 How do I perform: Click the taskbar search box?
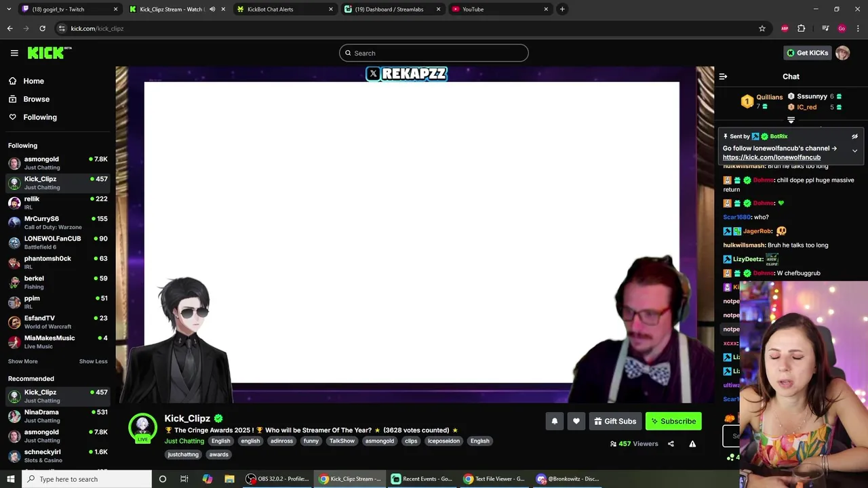87,479
